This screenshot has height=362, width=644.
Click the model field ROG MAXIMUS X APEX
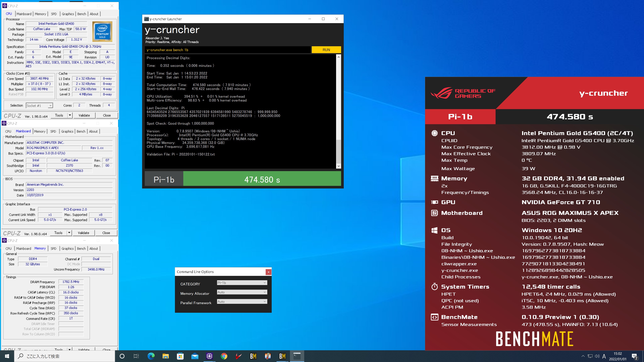coord(53,148)
